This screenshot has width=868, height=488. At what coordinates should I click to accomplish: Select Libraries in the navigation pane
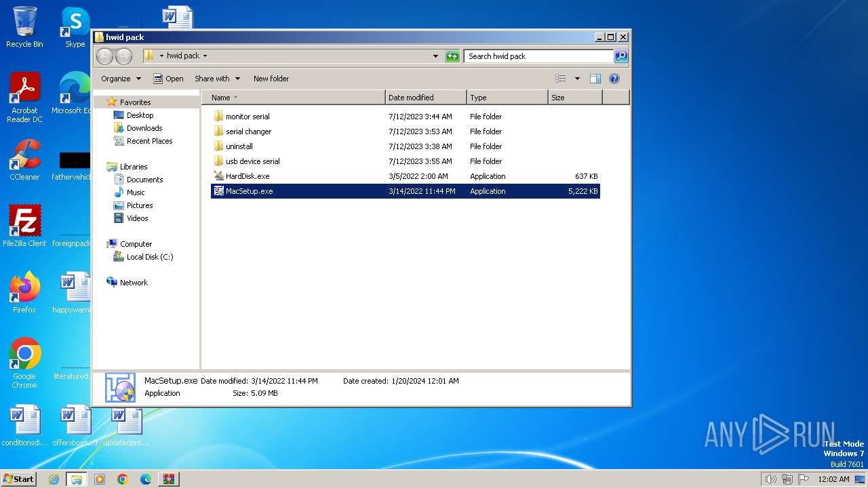pos(134,167)
